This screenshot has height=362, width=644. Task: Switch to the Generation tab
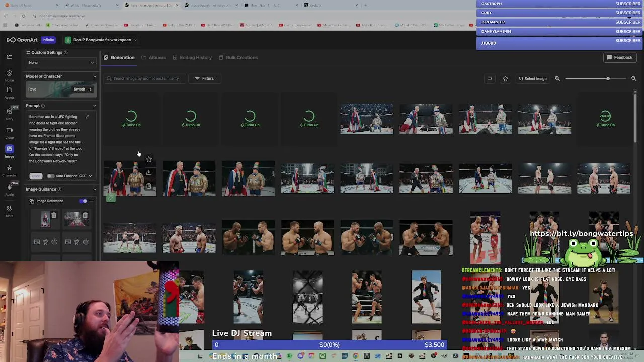119,57
